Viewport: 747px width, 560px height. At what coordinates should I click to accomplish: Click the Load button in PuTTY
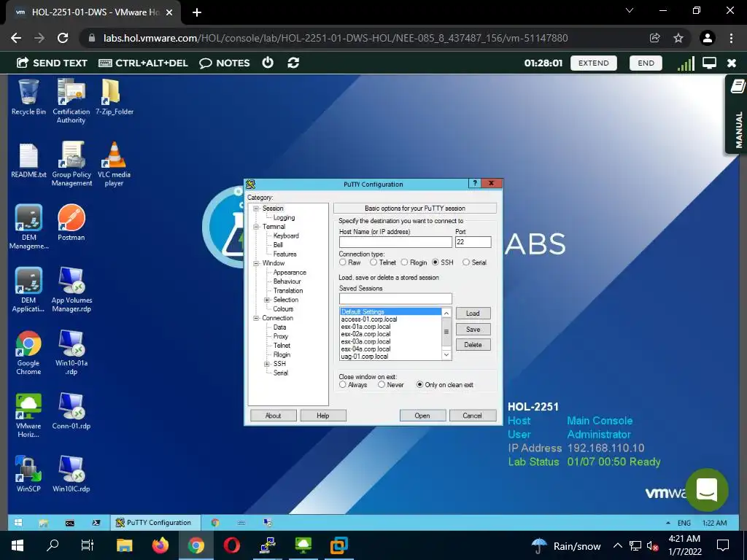(473, 314)
